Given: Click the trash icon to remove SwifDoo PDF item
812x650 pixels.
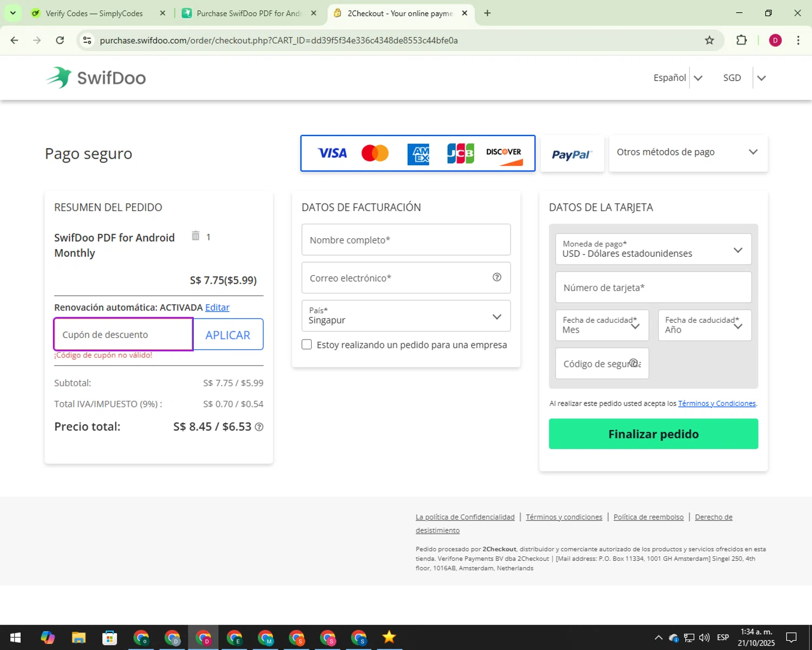Looking at the screenshot, I should [x=195, y=236].
